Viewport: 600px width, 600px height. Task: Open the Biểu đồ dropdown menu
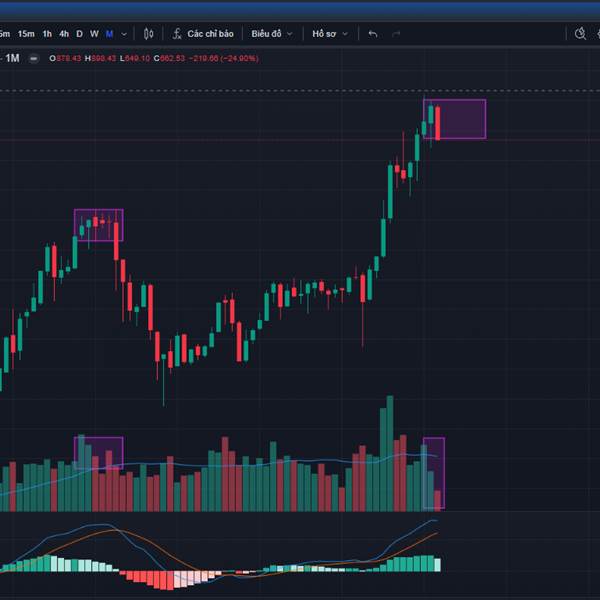click(272, 34)
